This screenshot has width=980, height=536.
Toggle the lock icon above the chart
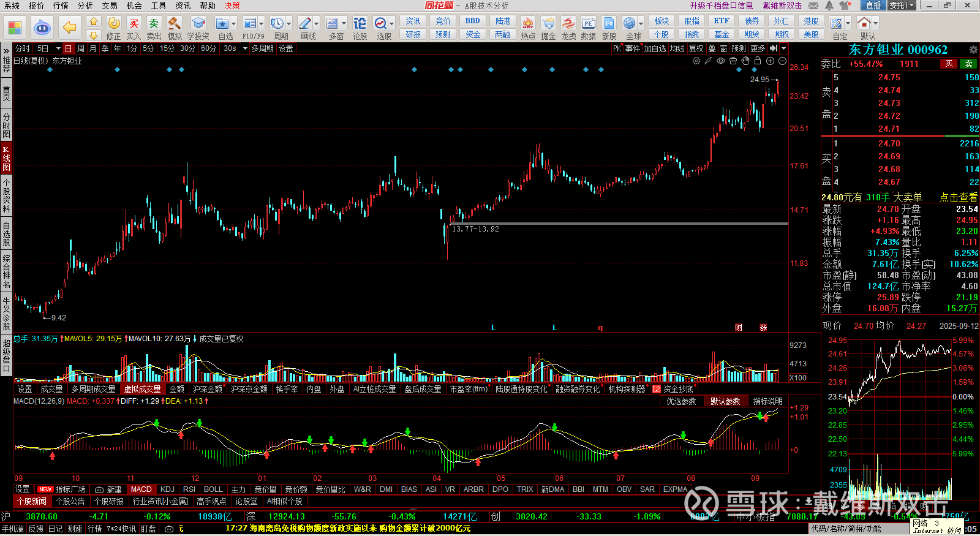(758, 61)
